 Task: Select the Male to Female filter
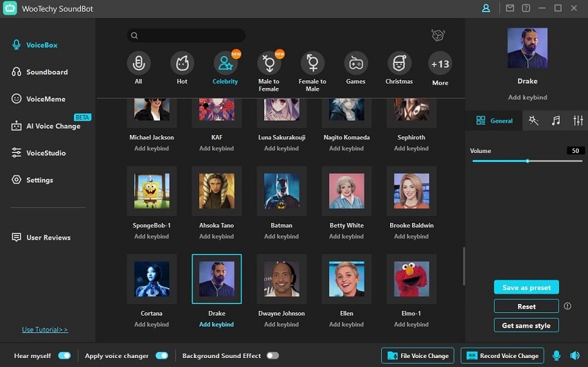tap(268, 64)
